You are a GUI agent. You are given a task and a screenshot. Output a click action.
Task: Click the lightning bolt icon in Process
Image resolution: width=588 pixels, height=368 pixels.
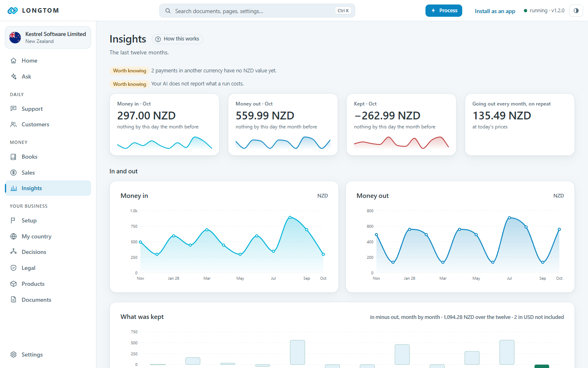coord(433,11)
